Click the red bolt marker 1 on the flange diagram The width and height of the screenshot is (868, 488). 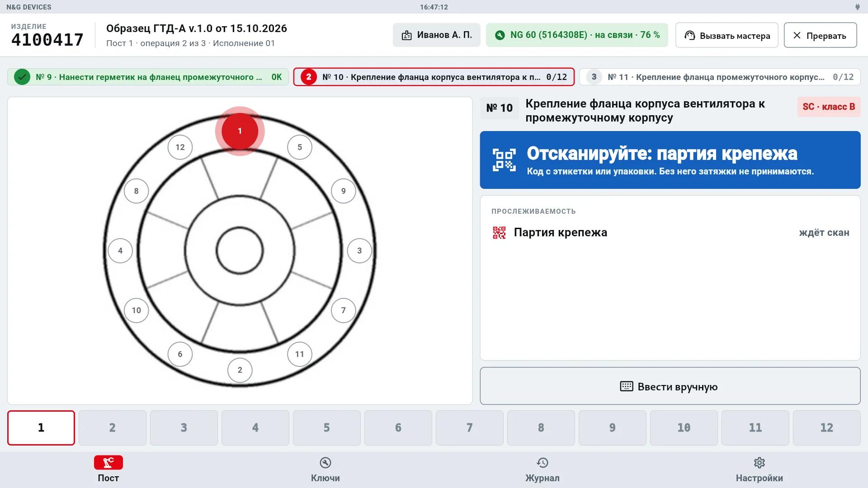pyautogui.click(x=240, y=131)
